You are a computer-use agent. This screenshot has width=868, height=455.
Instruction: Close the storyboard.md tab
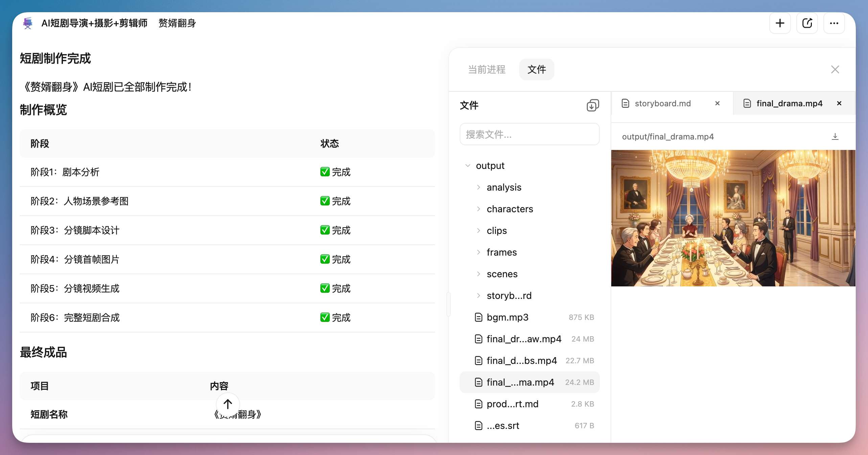717,103
